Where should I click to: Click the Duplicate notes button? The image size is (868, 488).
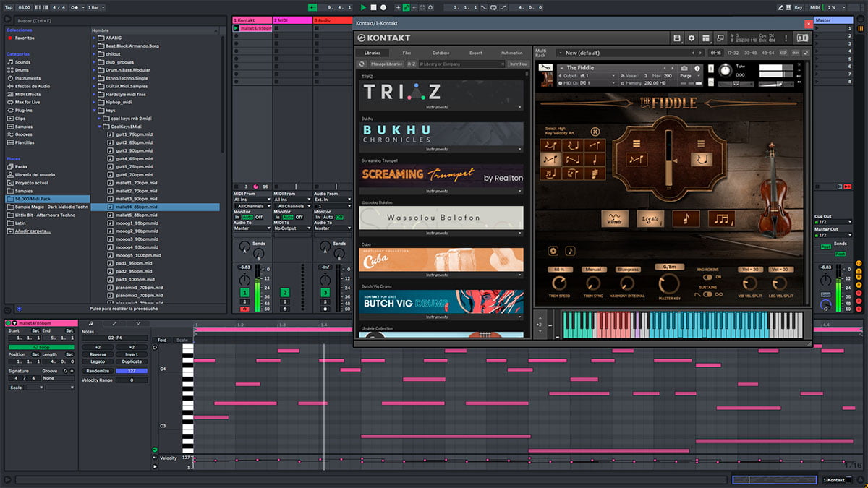pos(132,361)
